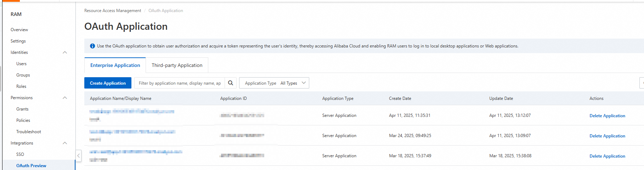This screenshot has height=170, width=644.
Task: Go to Policies in sidebar
Action: tap(23, 120)
